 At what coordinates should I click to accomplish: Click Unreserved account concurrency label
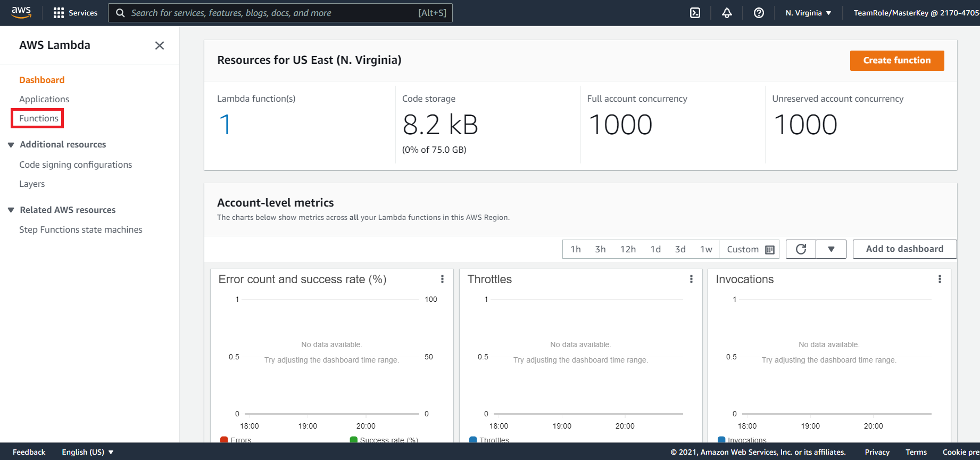pyautogui.click(x=838, y=98)
